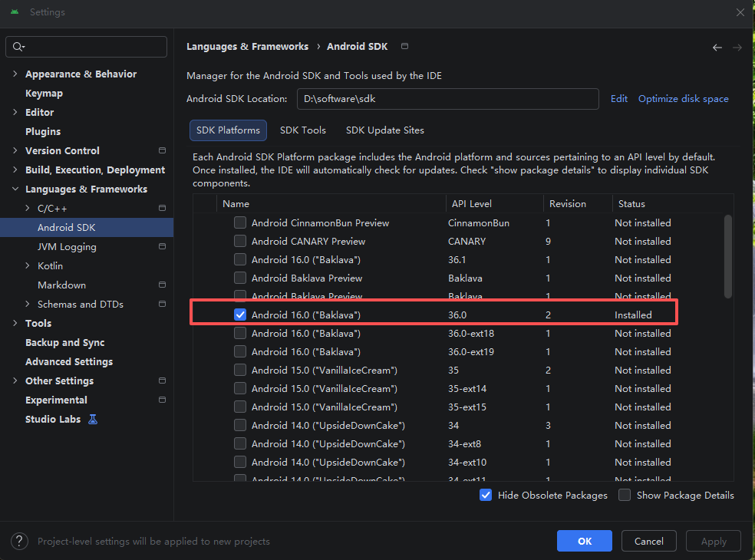This screenshot has width=755, height=560.
Task: Expand the Tools section
Action: 15,323
